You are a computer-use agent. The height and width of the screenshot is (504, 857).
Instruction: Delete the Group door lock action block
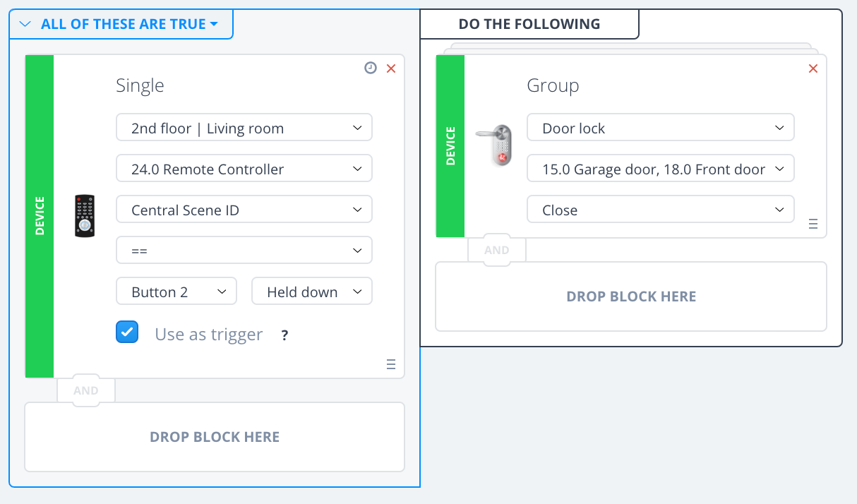(813, 68)
